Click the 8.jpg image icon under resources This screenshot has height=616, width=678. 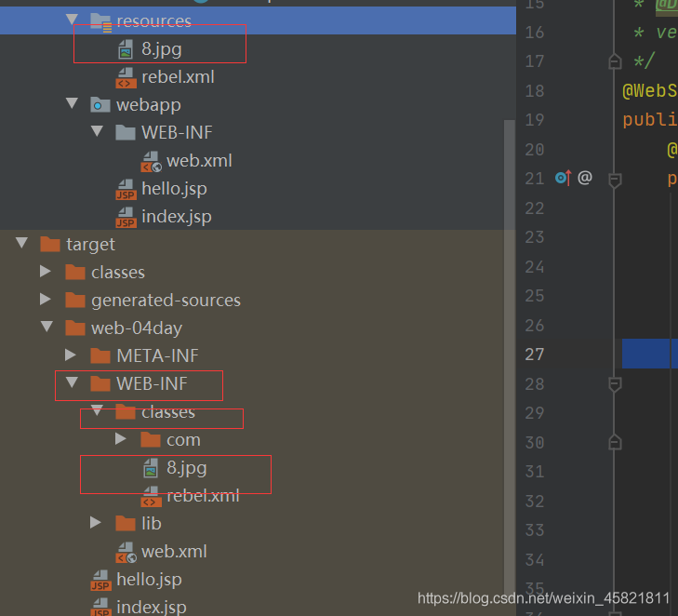(126, 49)
